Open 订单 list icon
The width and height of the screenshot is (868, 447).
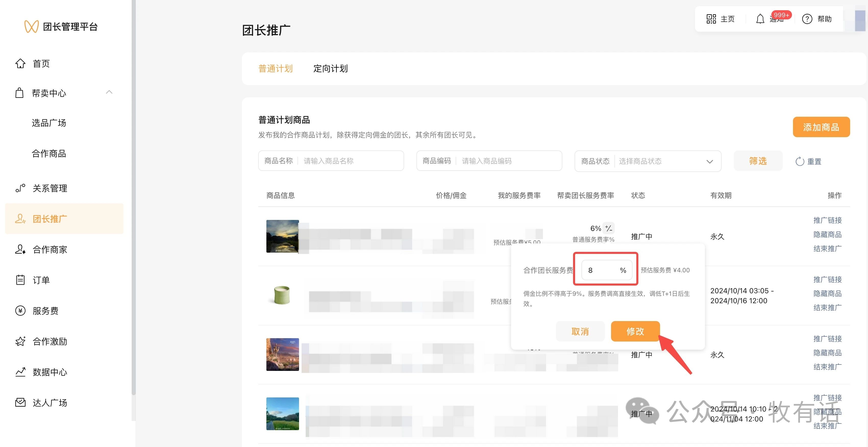[20, 280]
